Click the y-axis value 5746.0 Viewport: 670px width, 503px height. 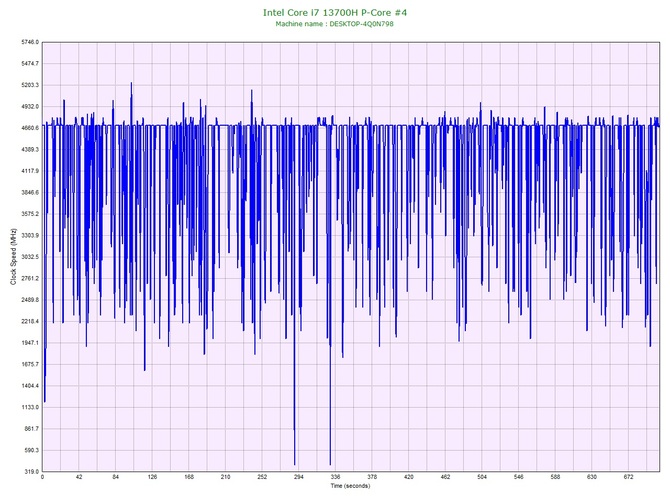point(29,42)
